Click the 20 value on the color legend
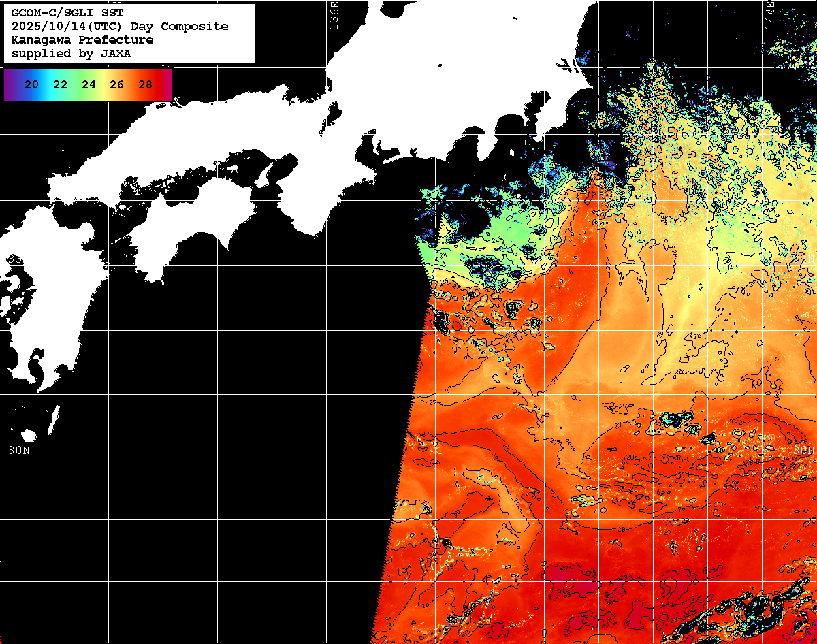Viewport: 817px width, 644px height. point(31,85)
